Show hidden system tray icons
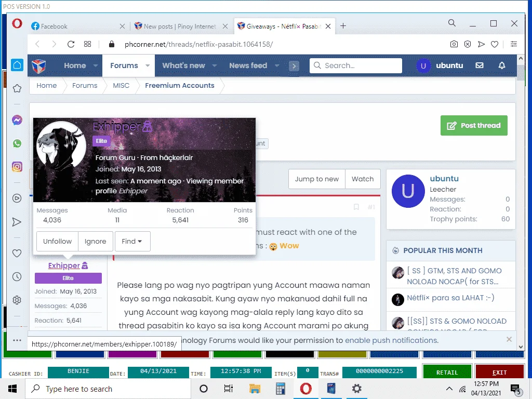The image size is (532, 399). point(449,389)
